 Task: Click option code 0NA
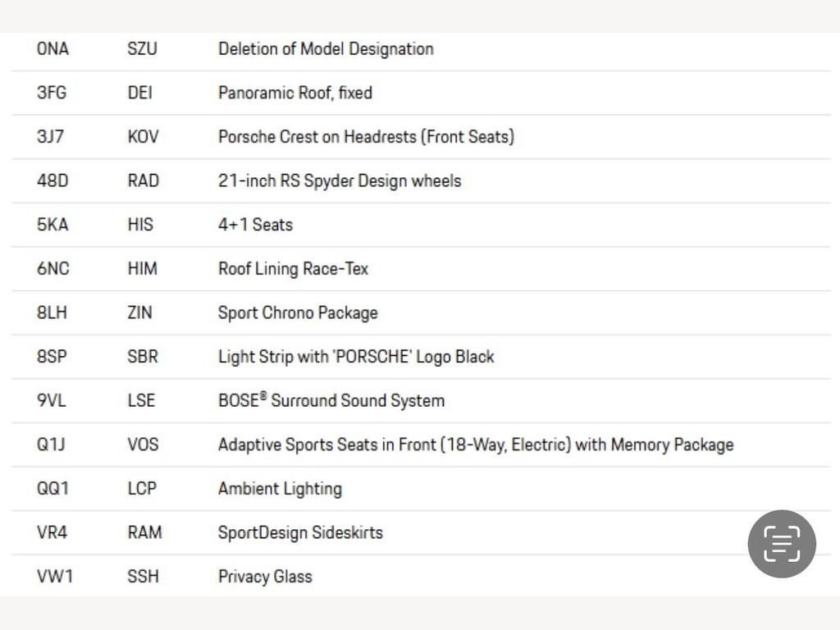click(x=52, y=49)
